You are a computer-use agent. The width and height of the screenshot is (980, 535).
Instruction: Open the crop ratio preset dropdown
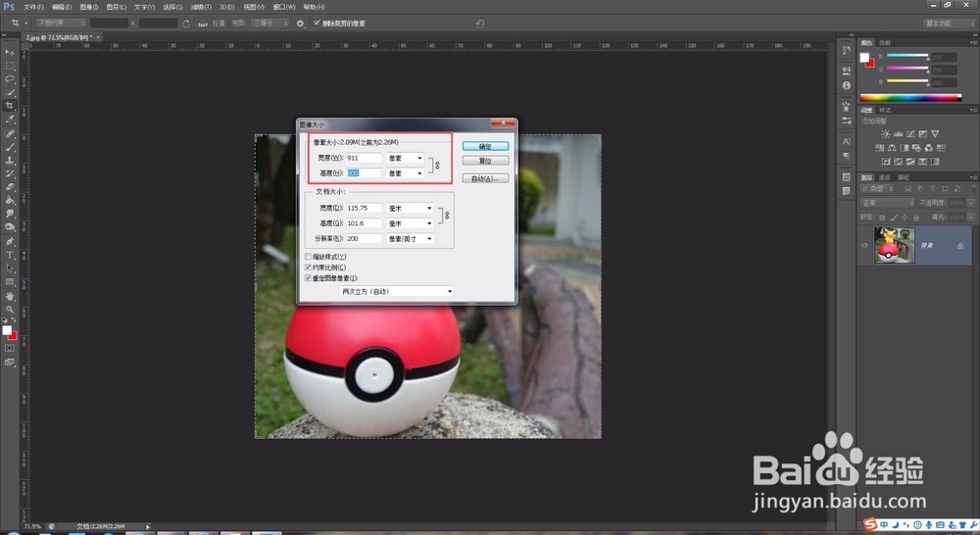click(x=60, y=24)
